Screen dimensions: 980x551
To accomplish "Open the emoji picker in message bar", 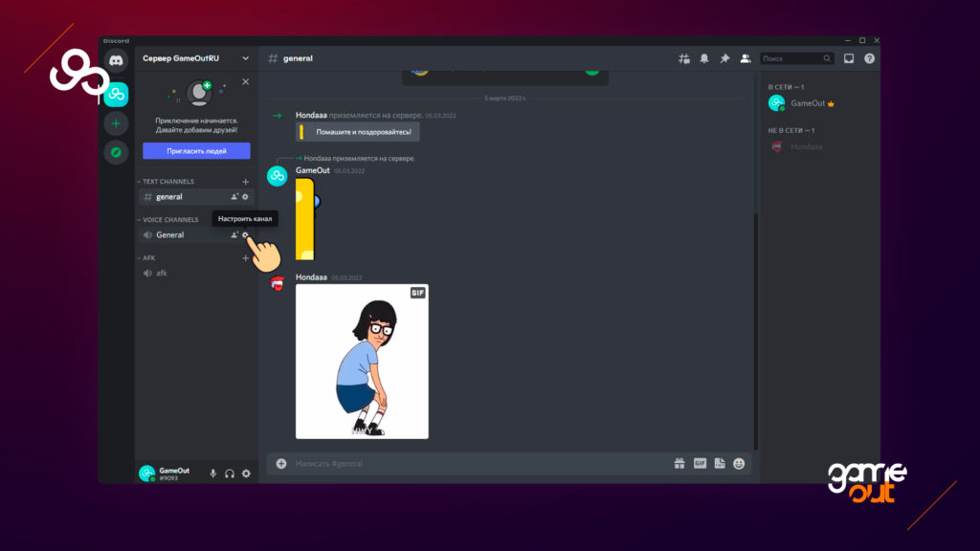I will [x=739, y=463].
